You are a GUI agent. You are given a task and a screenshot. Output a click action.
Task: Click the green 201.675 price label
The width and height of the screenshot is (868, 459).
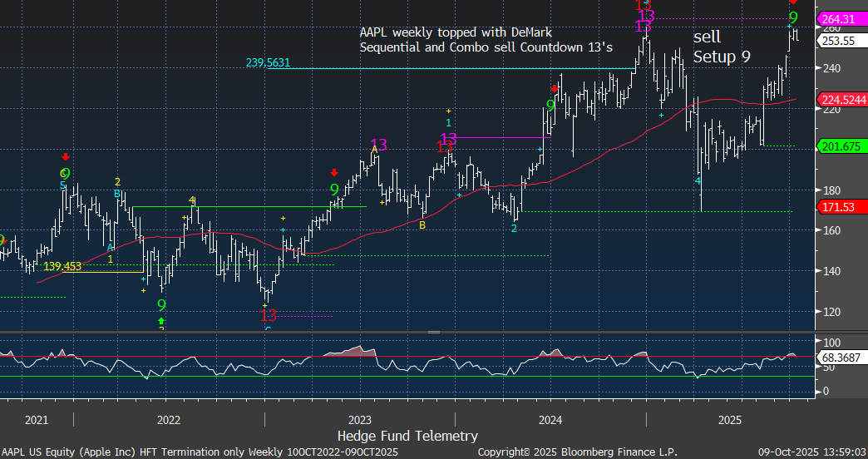[x=841, y=146]
